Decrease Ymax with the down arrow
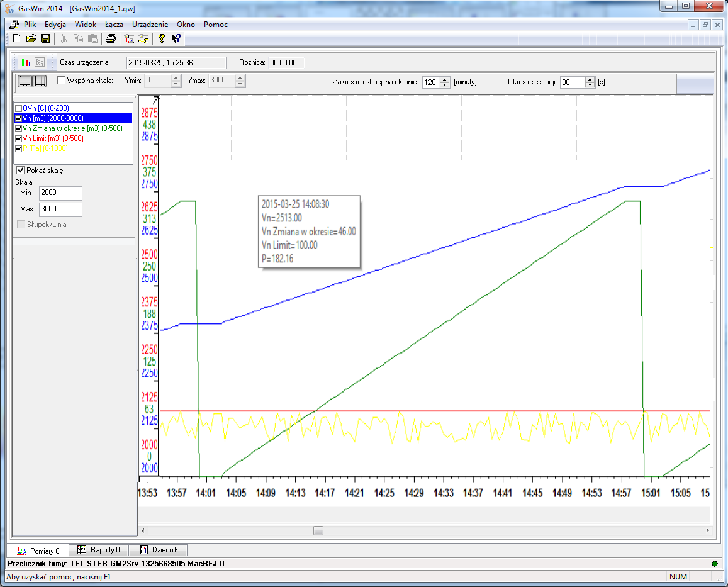Screen dimensions: 728x587 pos(240,84)
